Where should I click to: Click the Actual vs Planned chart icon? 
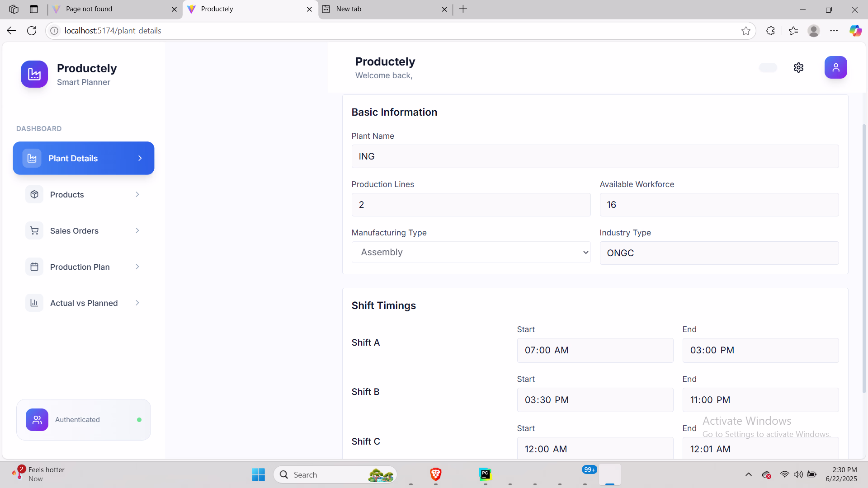coord(34,303)
